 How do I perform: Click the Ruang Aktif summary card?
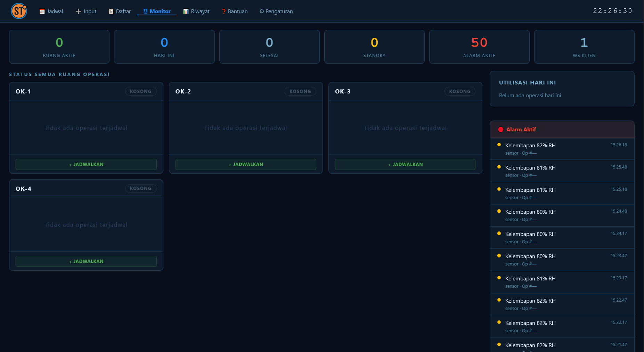click(59, 47)
